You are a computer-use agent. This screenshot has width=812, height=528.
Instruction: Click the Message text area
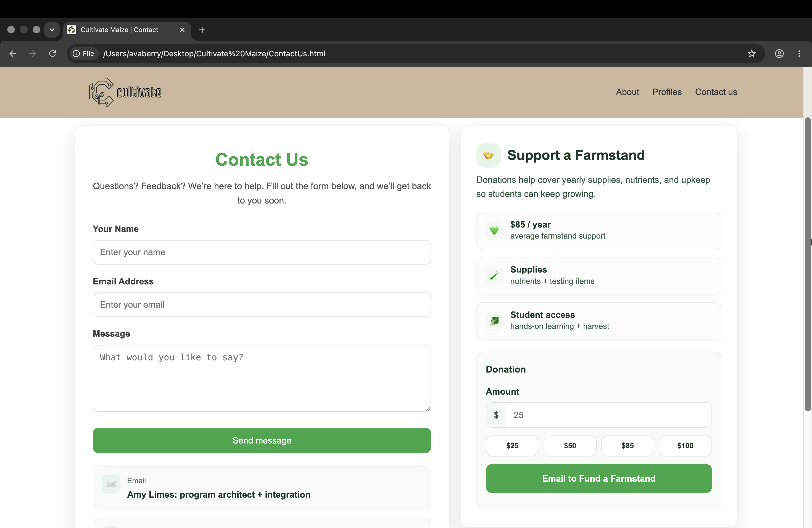tap(262, 378)
